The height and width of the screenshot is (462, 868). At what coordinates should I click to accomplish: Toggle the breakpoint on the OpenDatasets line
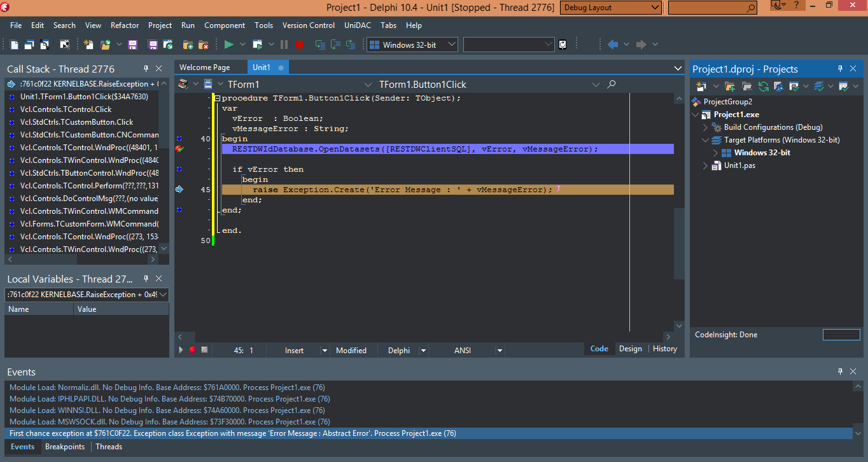click(179, 148)
